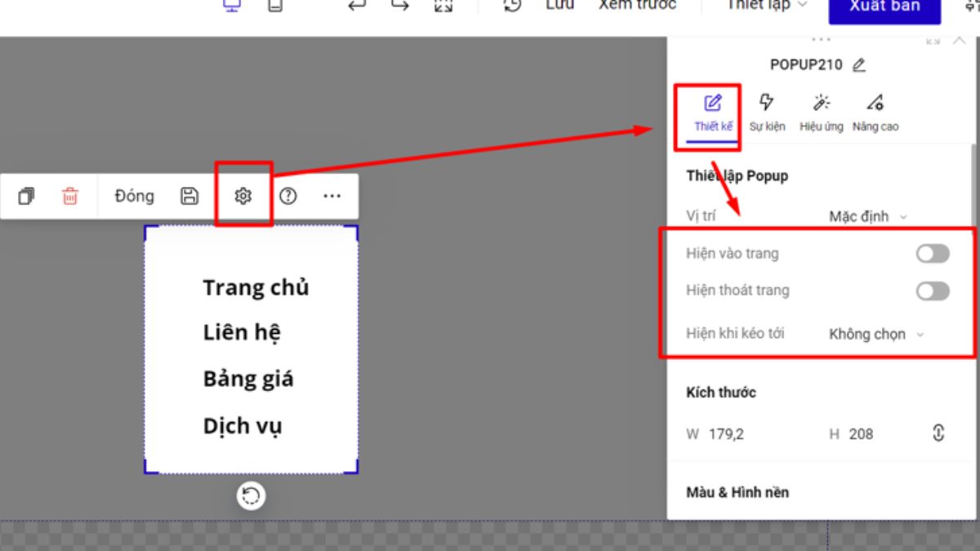Select the desktop preview mode icon
Image resolution: width=980 pixels, height=551 pixels.
pyautogui.click(x=230, y=5)
